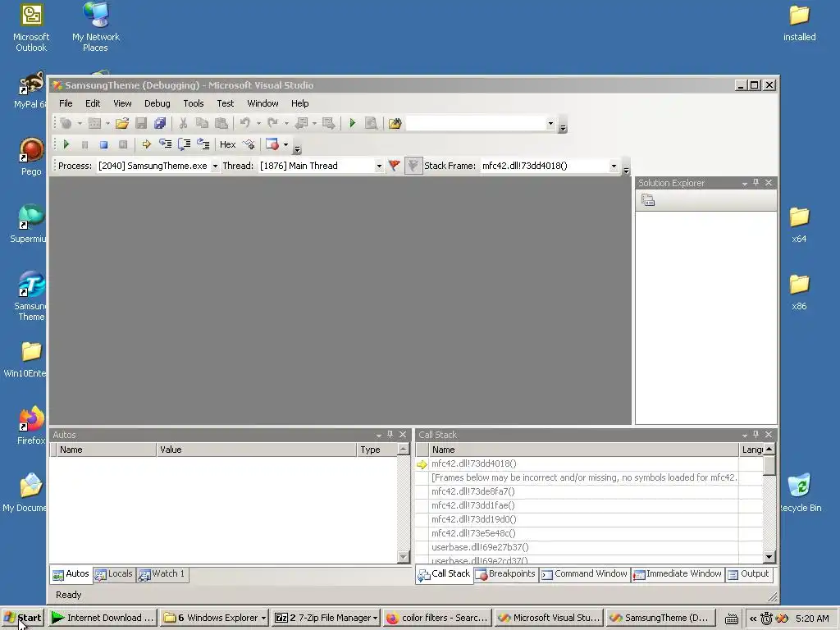Open the Undo history dropdown arrow
The width and height of the screenshot is (840, 630).
coord(258,124)
